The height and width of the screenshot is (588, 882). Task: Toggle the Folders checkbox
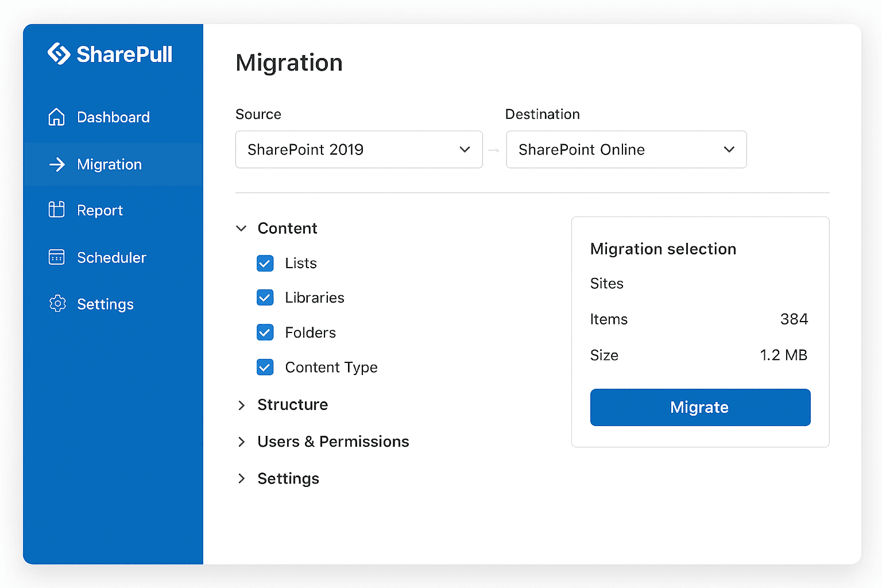pyautogui.click(x=265, y=332)
